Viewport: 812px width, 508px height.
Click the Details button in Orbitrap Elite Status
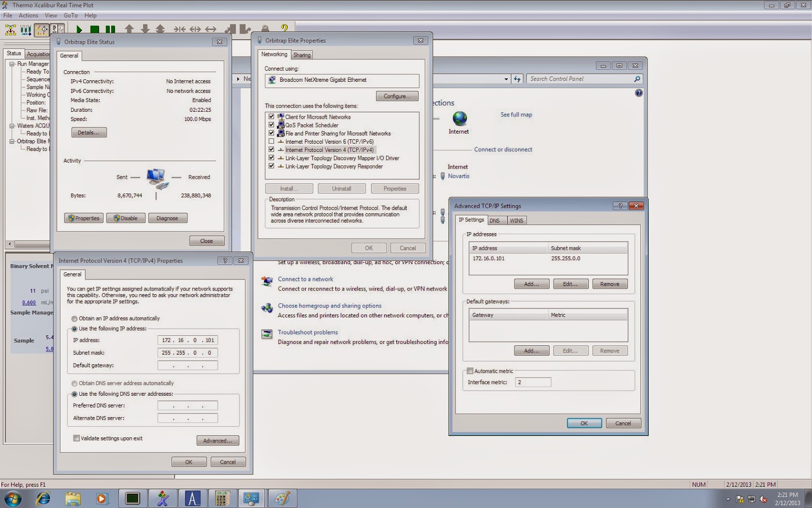[x=89, y=133]
